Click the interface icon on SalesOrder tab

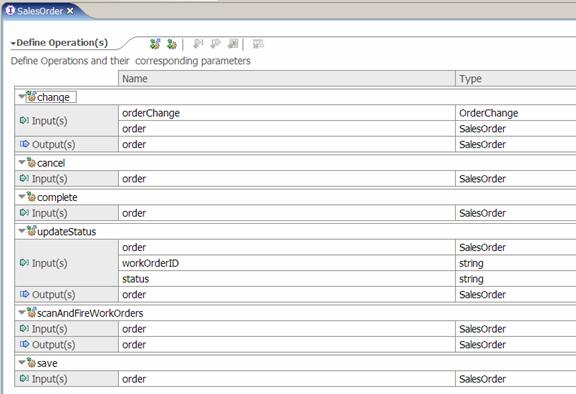coord(10,11)
